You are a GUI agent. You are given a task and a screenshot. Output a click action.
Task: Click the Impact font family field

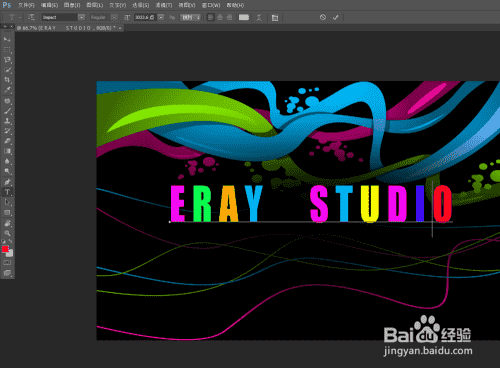(x=60, y=17)
